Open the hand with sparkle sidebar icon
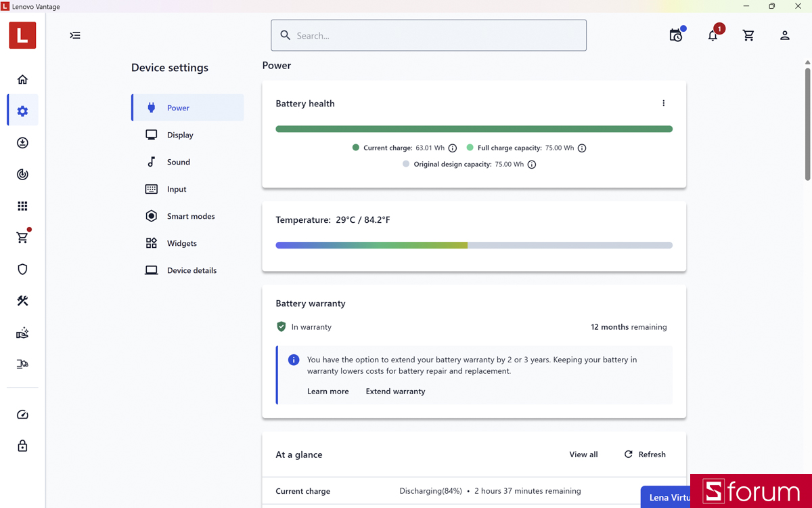Image resolution: width=812 pixels, height=508 pixels. tap(22, 333)
